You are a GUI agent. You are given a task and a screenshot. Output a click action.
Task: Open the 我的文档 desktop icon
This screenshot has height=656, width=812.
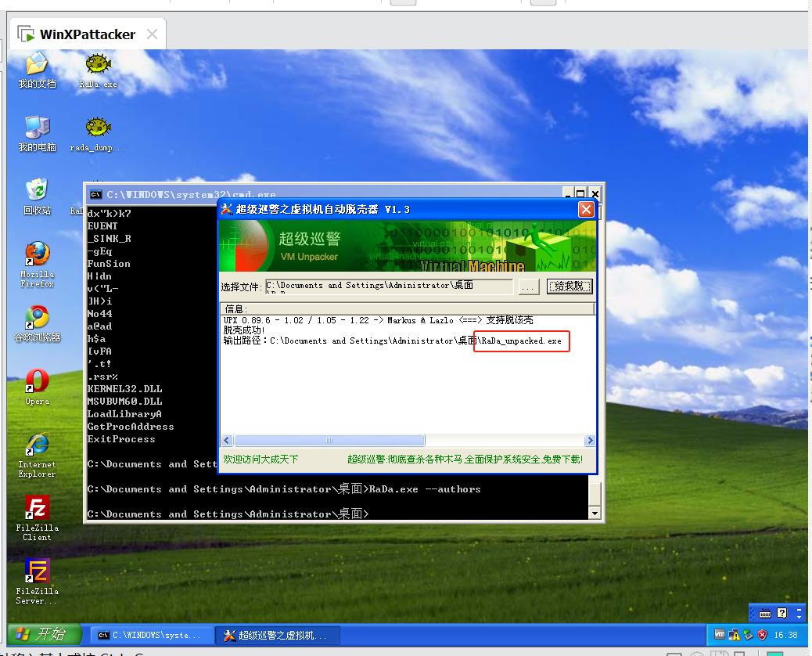(37, 70)
